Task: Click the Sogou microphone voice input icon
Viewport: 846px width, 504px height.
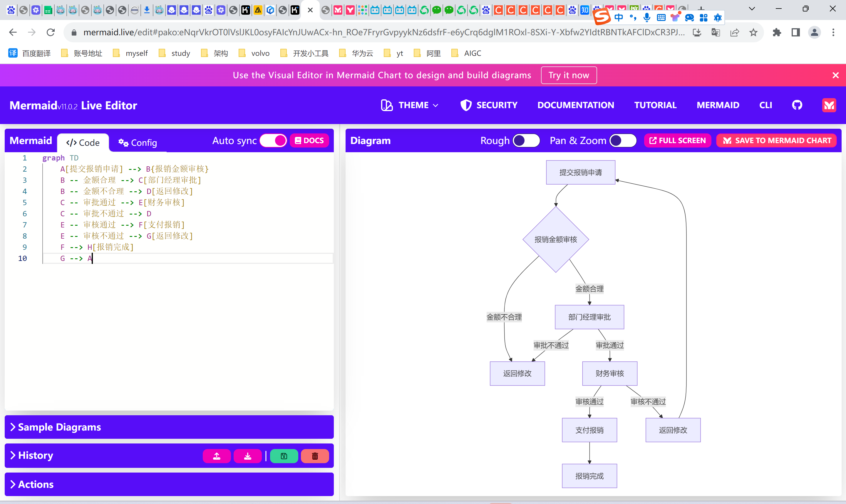Action: pyautogui.click(x=647, y=17)
